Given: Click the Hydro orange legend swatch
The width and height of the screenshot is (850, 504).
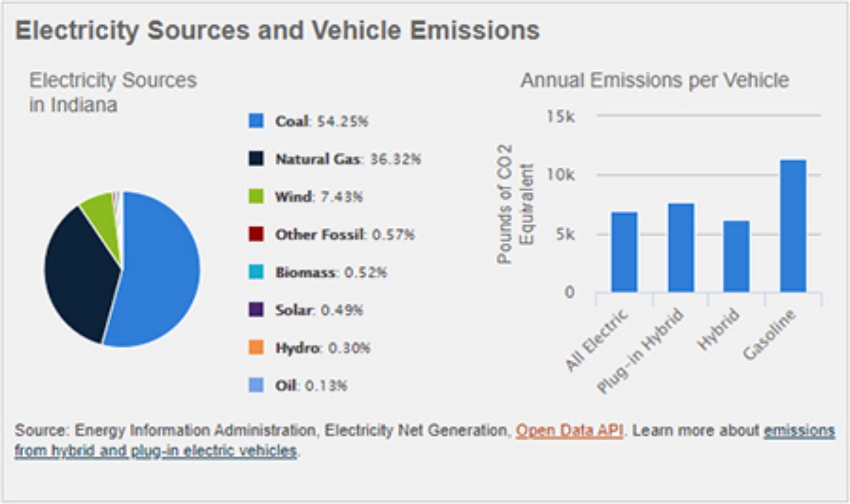Looking at the screenshot, I should [256, 348].
